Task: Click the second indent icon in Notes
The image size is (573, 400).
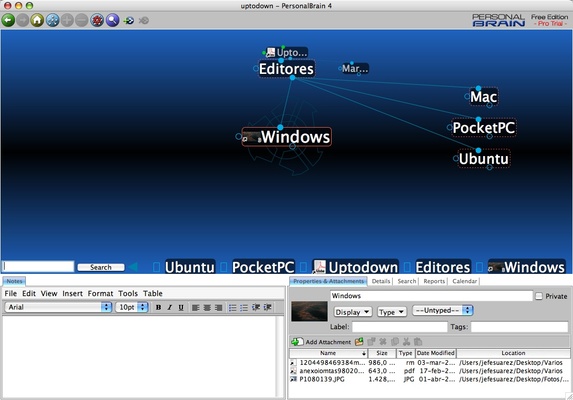Action: pos(267,307)
